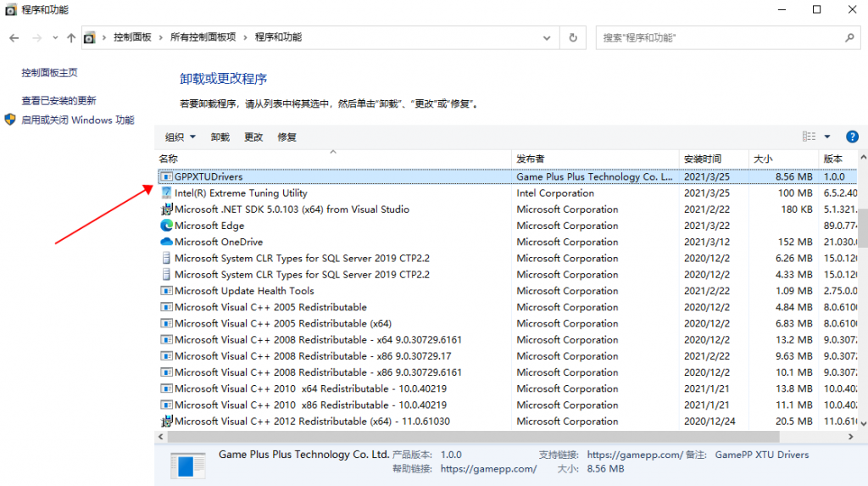Image resolution: width=868 pixels, height=486 pixels.
Task: Open the recent locations dropdown arrow
Action: 55,37
